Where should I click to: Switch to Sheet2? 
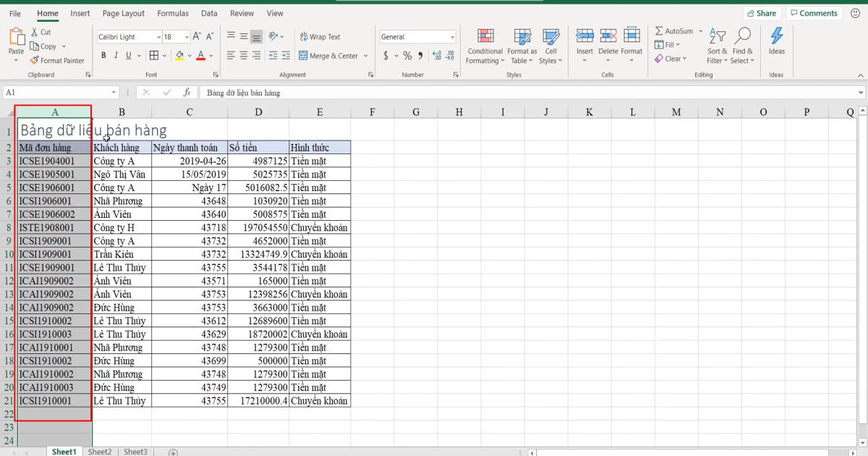(x=100, y=451)
